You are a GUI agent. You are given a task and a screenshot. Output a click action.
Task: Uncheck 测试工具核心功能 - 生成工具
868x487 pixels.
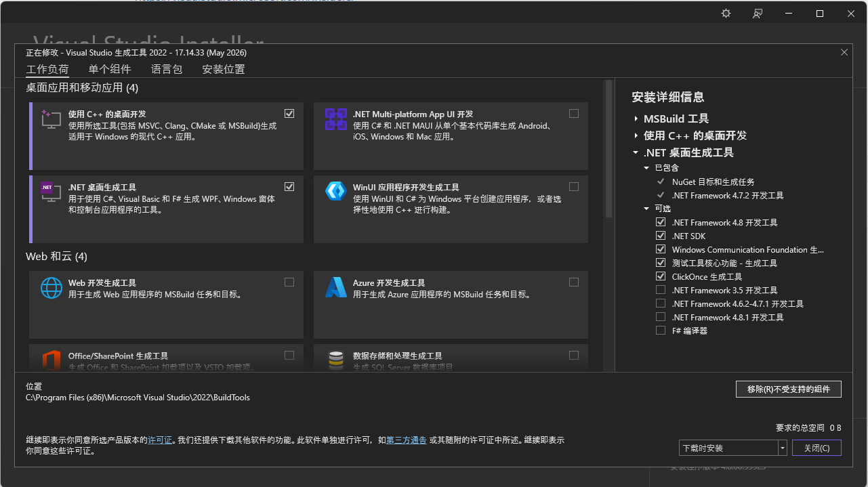pyautogui.click(x=661, y=263)
